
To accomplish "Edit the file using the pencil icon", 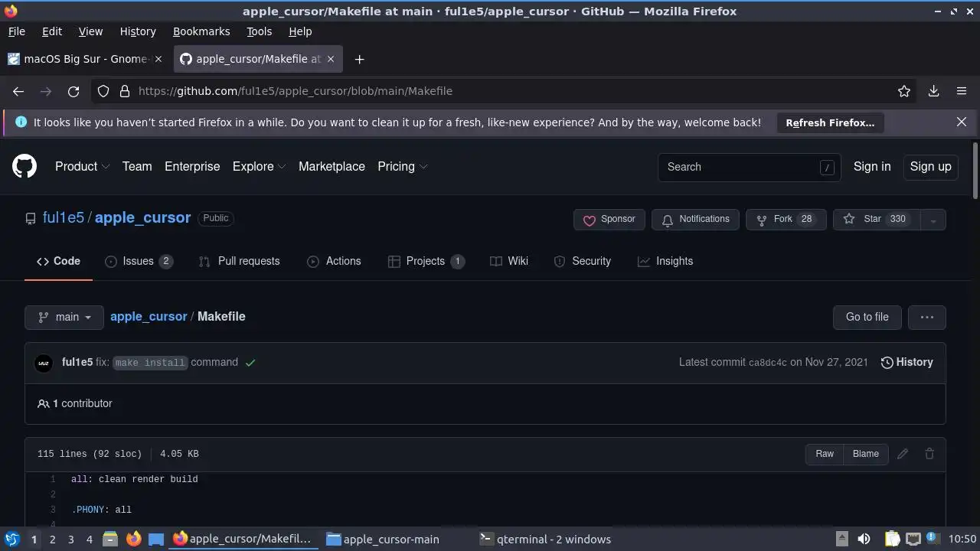I will pyautogui.click(x=903, y=454).
